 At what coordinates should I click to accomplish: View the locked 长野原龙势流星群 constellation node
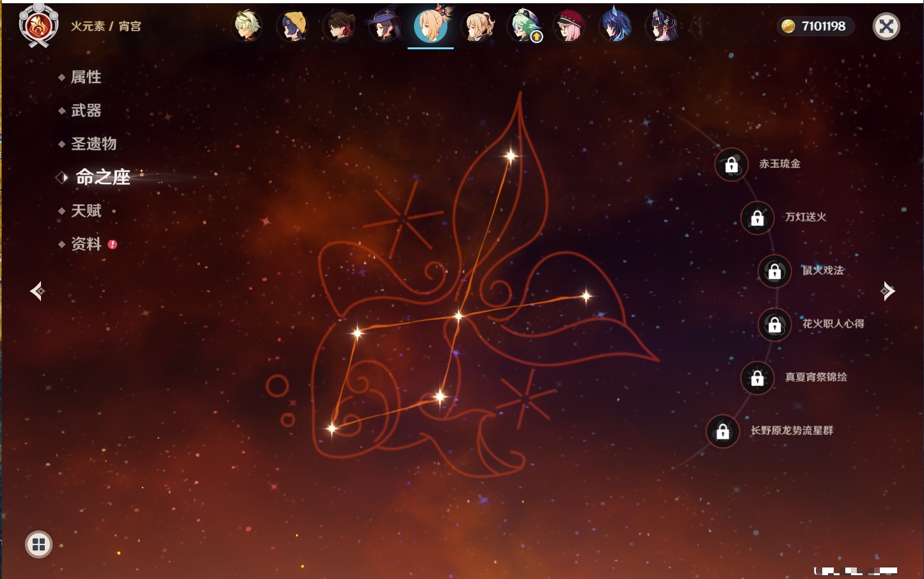point(723,431)
